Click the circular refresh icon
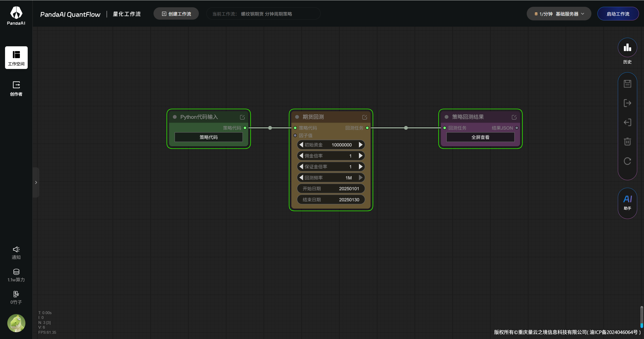Image resolution: width=644 pixels, height=339 pixels. click(627, 161)
